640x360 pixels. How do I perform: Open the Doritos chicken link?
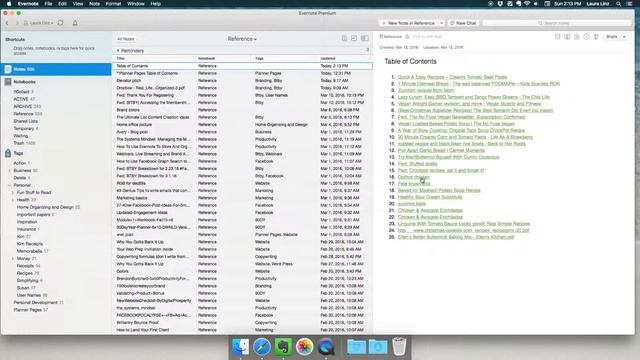tap(413, 177)
